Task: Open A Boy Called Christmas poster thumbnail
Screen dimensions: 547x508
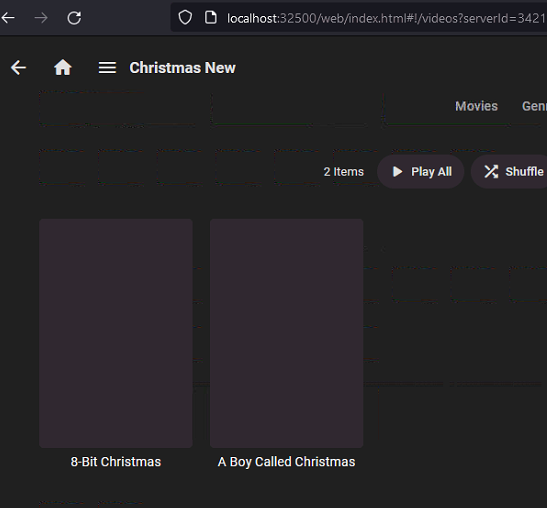Action: 286,333
